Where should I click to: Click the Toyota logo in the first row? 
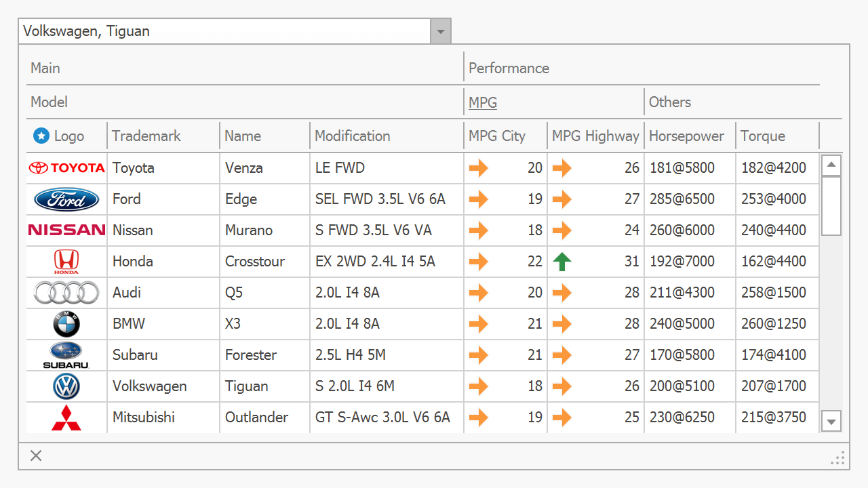coord(66,168)
